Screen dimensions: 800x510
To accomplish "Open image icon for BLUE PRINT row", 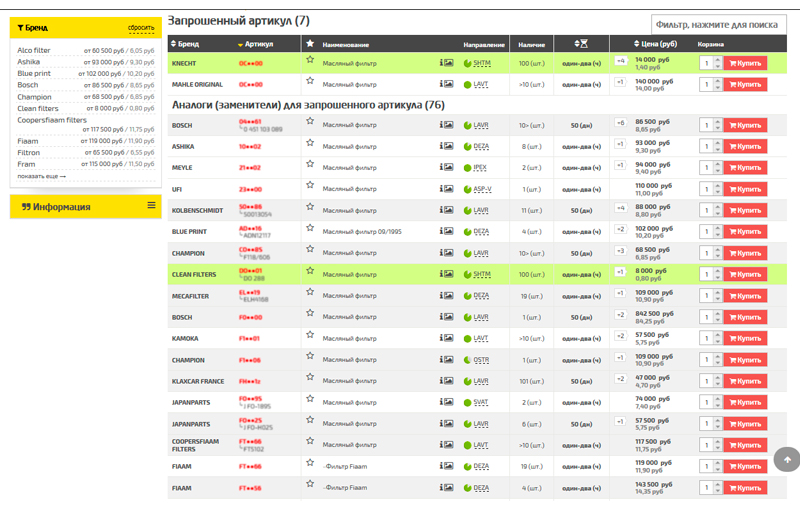I will [448, 231].
